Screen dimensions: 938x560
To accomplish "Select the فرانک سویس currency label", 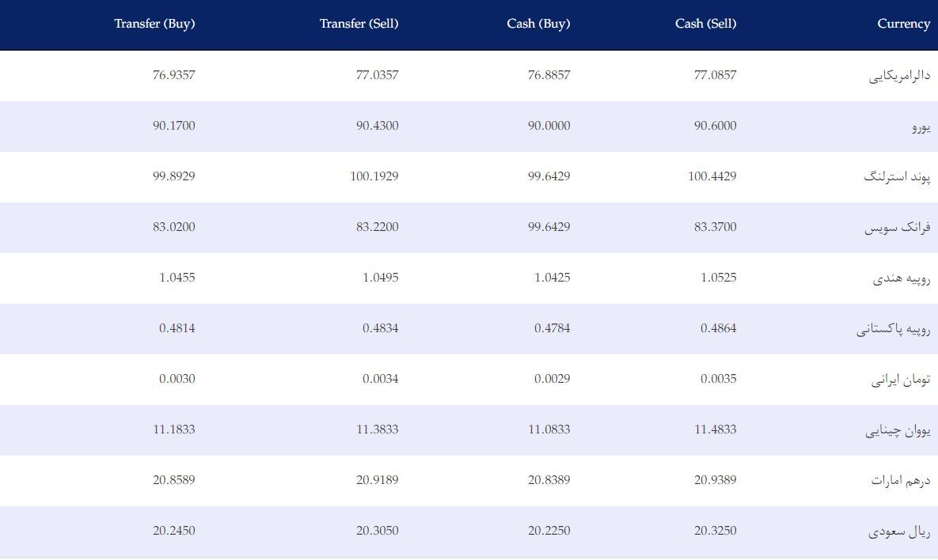I will pyautogui.click(x=898, y=228).
